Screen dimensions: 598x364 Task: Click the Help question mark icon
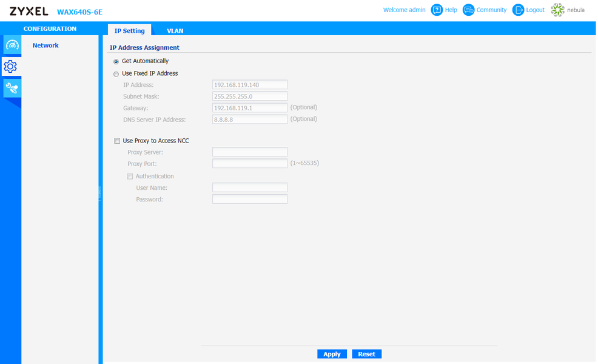click(436, 10)
